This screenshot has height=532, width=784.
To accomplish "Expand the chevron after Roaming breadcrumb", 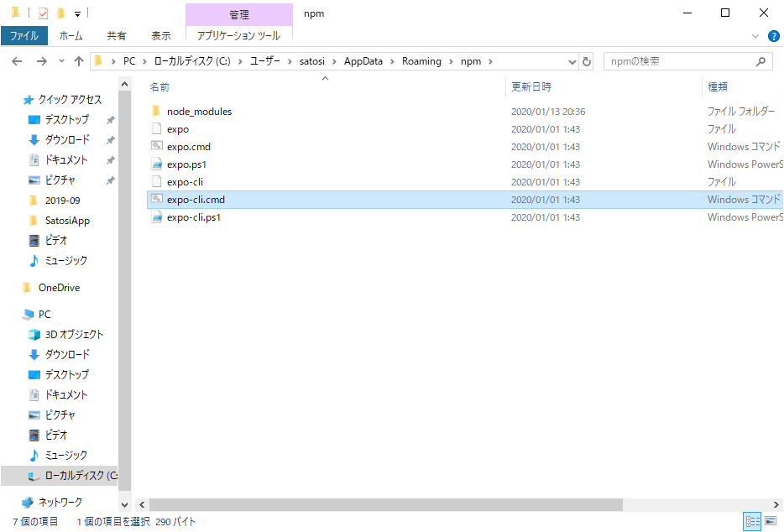I will (x=451, y=61).
